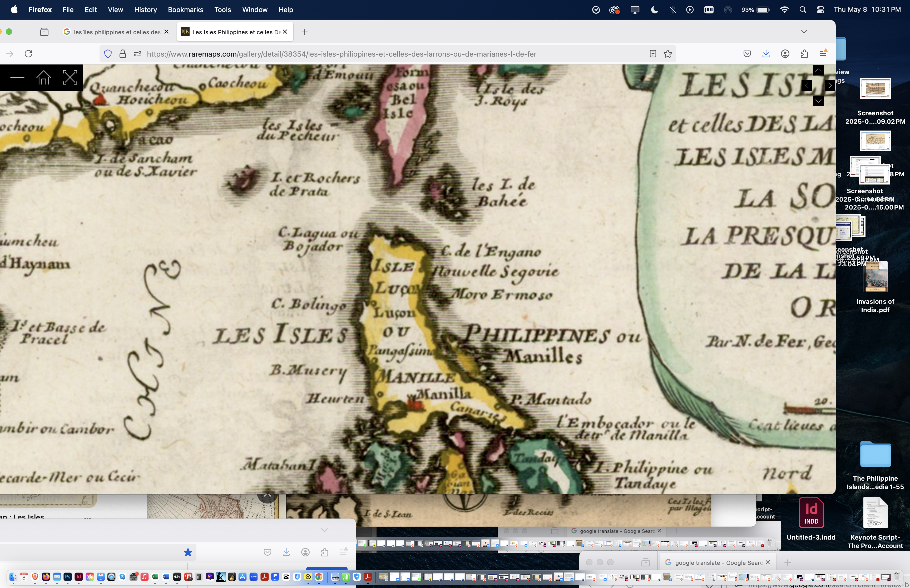The image size is (910, 588).
Task: Select 'Keynote Script' docx file on desktop
Action: pos(875,523)
